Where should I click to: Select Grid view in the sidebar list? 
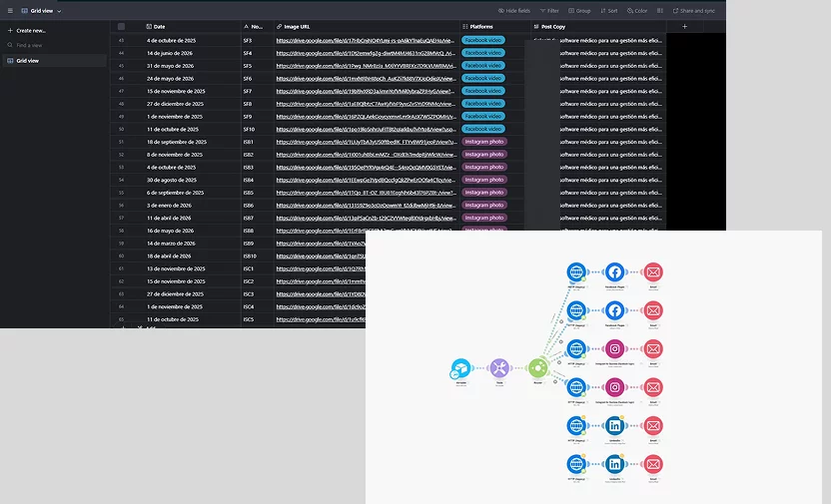pyautogui.click(x=28, y=61)
